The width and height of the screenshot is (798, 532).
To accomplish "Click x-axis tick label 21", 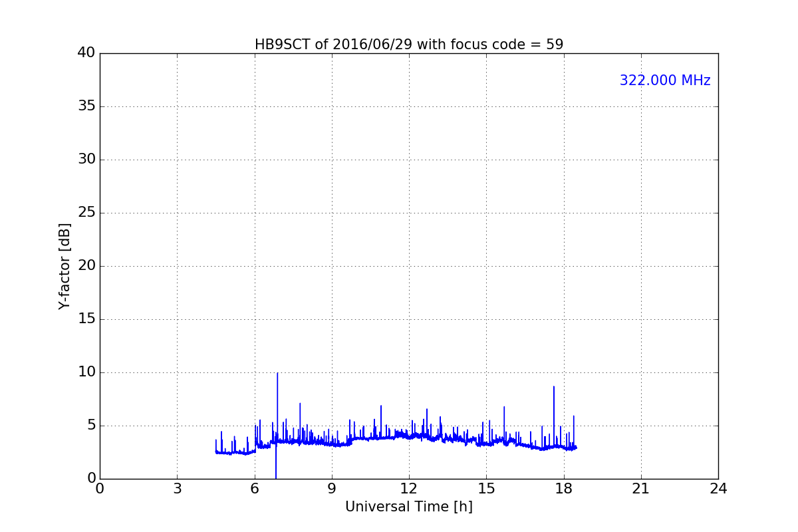I will [x=641, y=489].
